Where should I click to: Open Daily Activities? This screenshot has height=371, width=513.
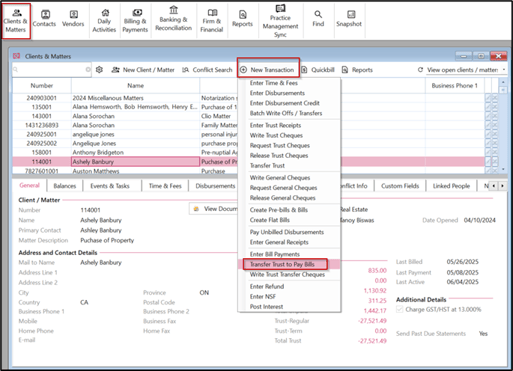tap(104, 21)
